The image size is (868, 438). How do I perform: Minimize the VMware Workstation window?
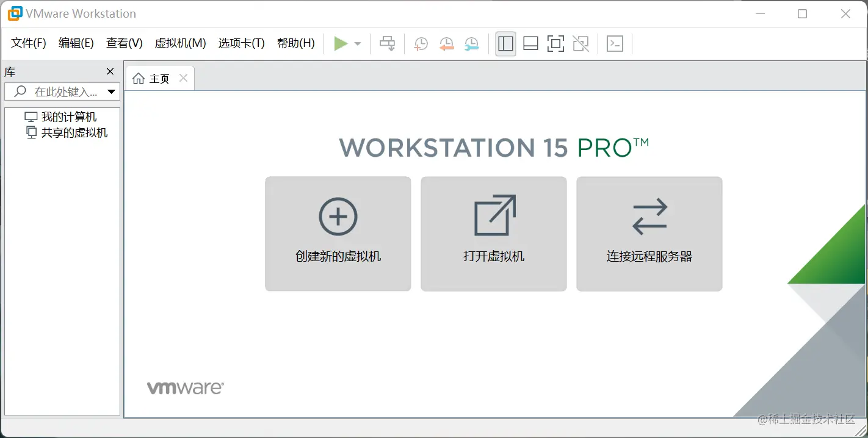(760, 13)
